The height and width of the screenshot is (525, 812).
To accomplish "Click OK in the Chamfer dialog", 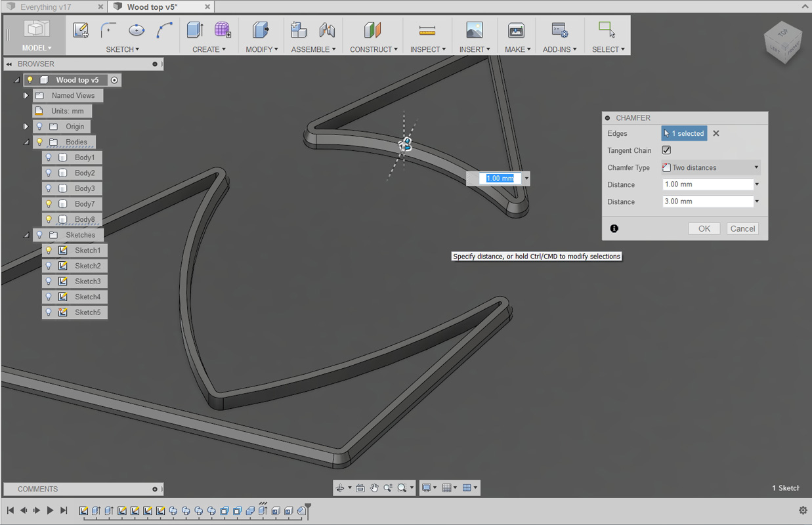I will point(704,228).
